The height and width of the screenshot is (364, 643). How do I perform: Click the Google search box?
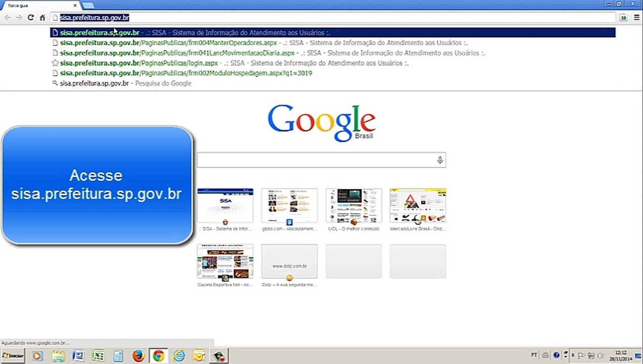click(321, 160)
